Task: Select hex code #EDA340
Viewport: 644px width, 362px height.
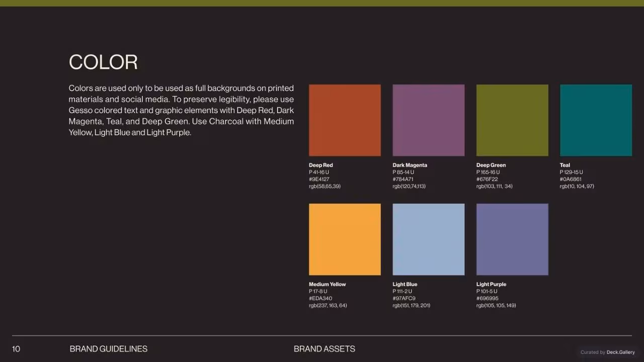Action: (320, 298)
